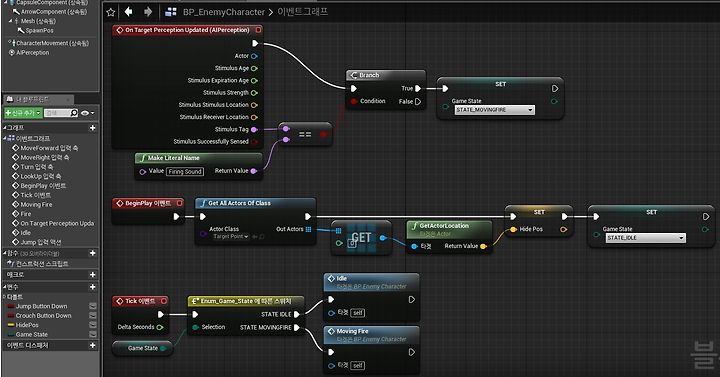720x377 pixels.
Task: Select Tick 이벤트 in the graph list
Action: pyautogui.click(x=35, y=195)
